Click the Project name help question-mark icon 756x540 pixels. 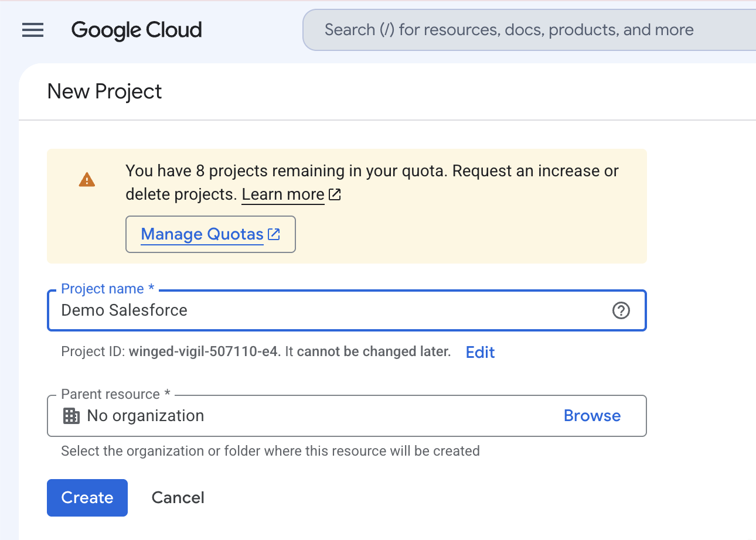(621, 310)
